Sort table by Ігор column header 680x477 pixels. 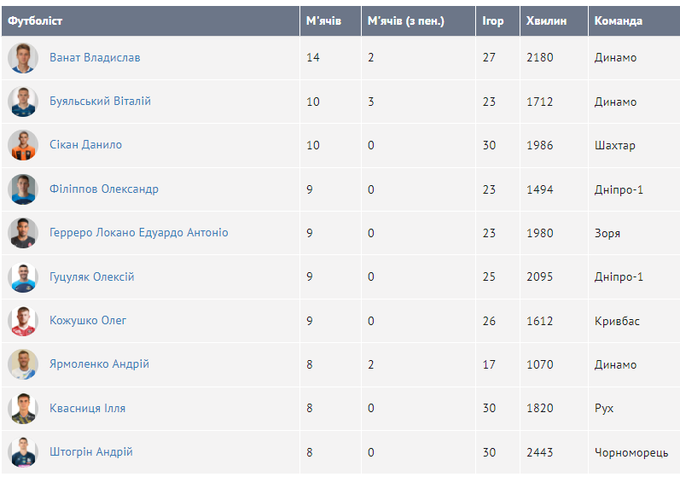pyautogui.click(x=493, y=21)
